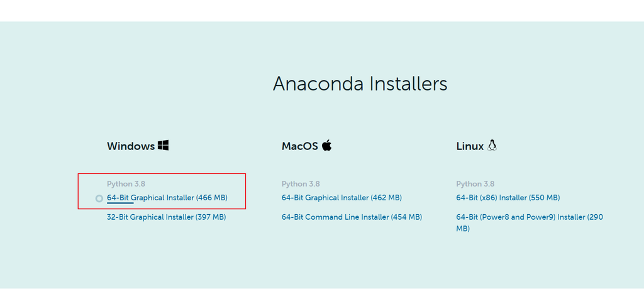Select the Windows column heading text
This screenshot has width=644, height=292.
tap(131, 146)
